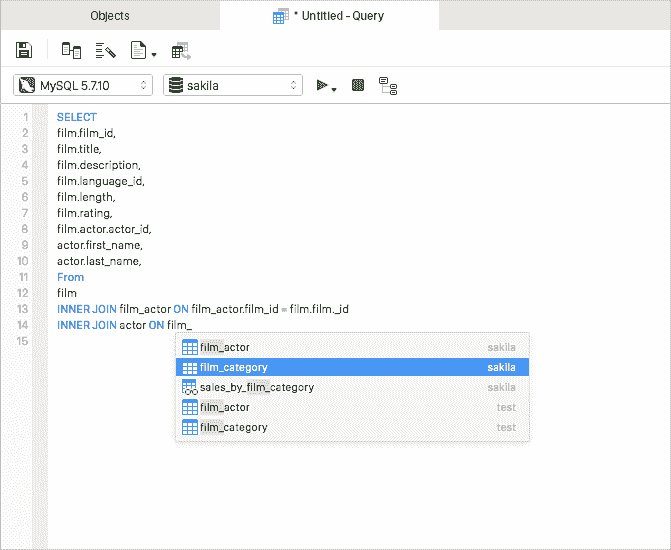This screenshot has height=550, width=671.
Task: Choose highlighted film_category sakila suggestion
Action: [x=353, y=367]
